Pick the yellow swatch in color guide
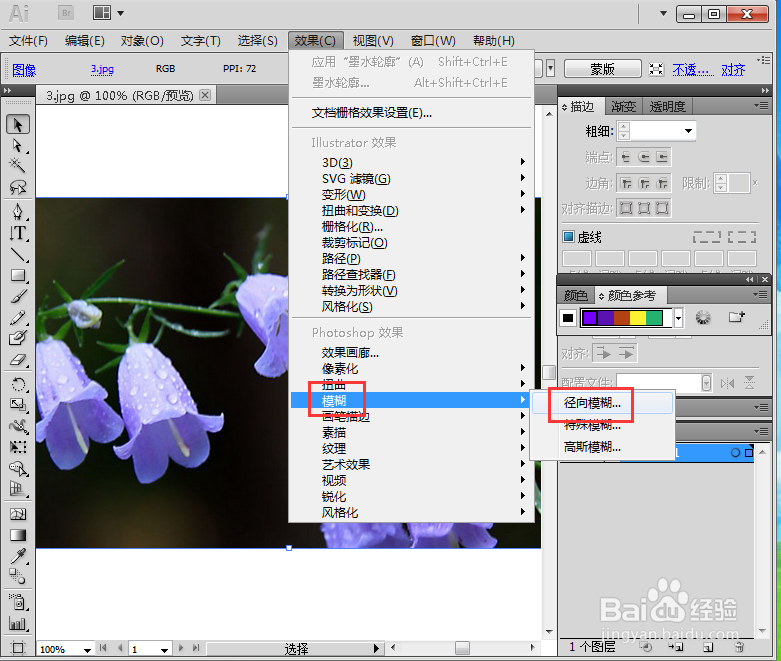The height and width of the screenshot is (661, 781). coord(638,318)
